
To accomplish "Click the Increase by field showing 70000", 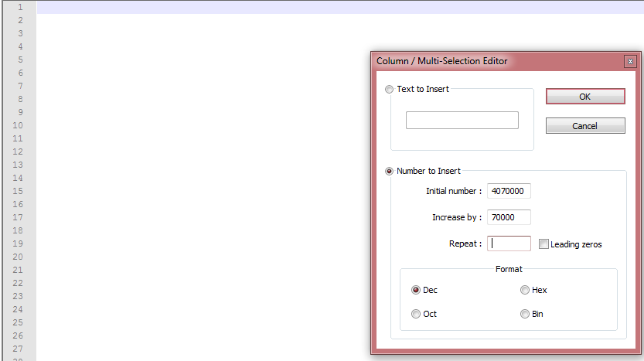I will coord(509,217).
